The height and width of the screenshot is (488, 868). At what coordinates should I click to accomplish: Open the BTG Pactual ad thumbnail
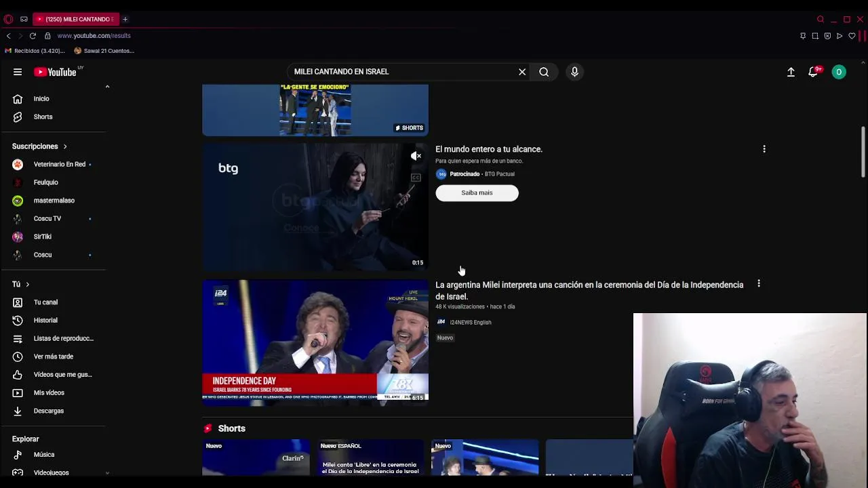pos(315,207)
